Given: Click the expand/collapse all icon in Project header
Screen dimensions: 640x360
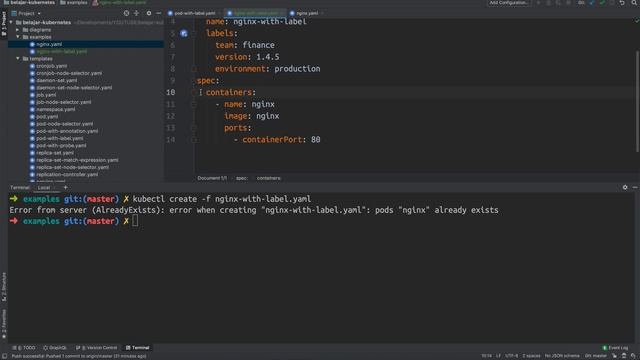Looking at the screenshot, I should [x=137, y=13].
